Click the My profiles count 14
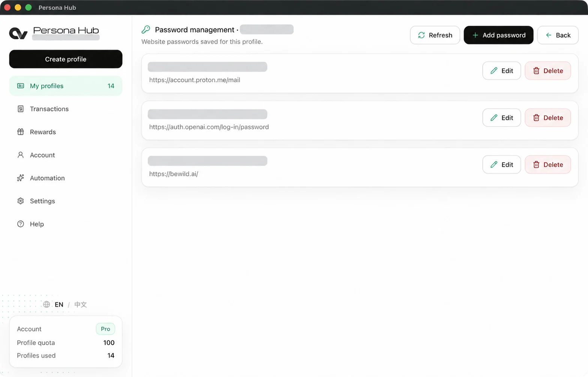The width and height of the screenshot is (588, 377). [111, 86]
